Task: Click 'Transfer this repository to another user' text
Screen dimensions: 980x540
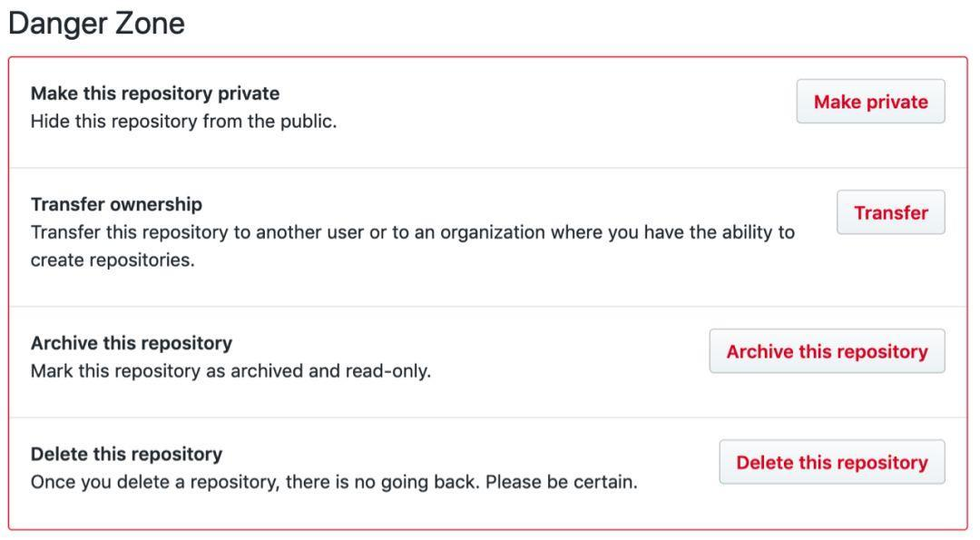Action: click(198, 232)
